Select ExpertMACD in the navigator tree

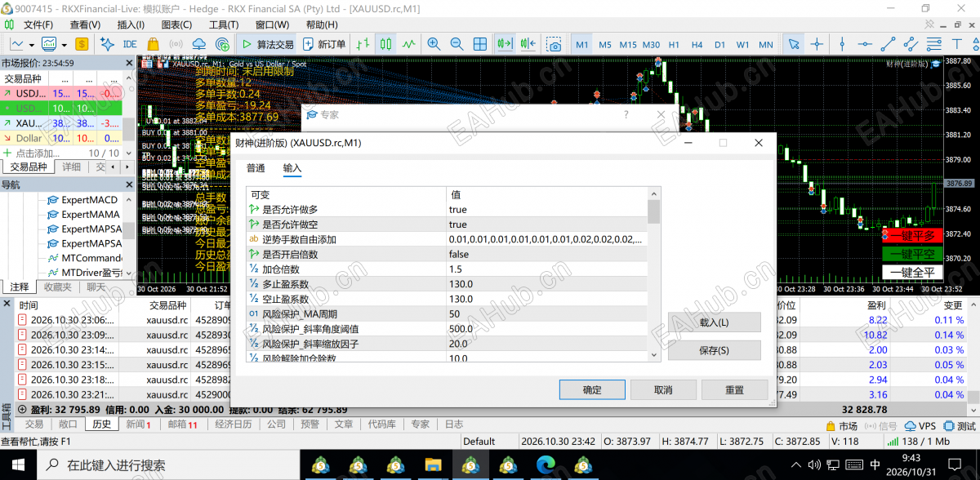pos(90,200)
